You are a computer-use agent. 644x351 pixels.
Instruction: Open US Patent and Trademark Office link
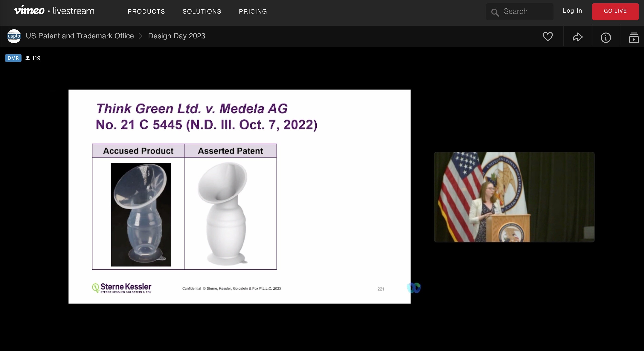[80, 36]
